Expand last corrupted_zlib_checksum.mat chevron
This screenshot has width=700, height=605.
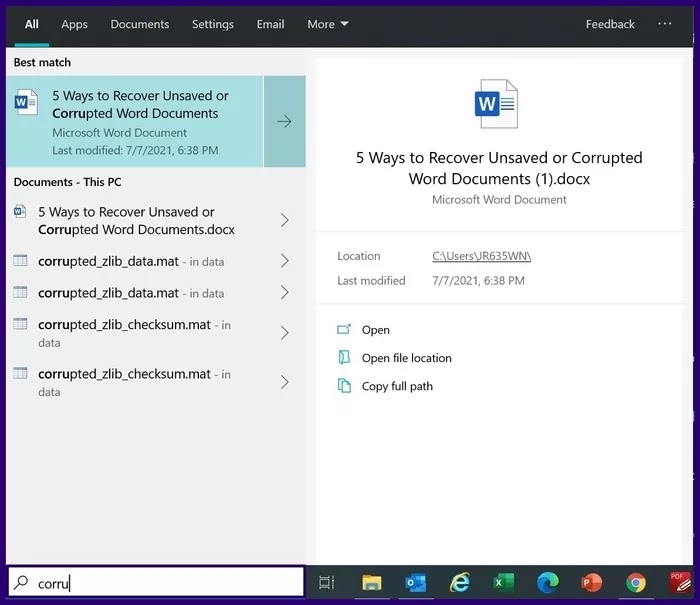point(284,382)
